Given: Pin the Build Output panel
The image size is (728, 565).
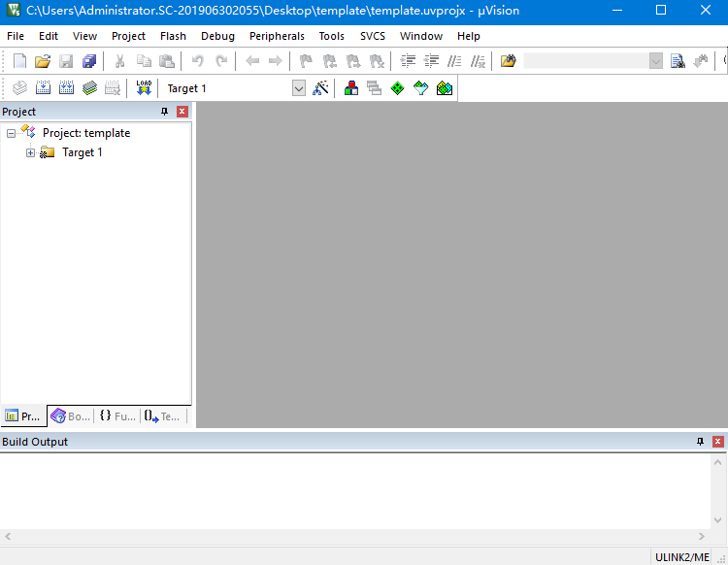Looking at the screenshot, I should (x=700, y=442).
